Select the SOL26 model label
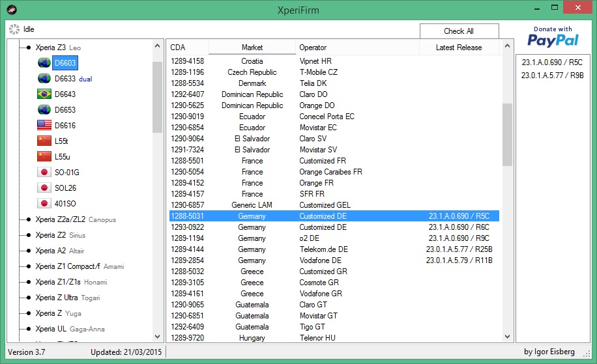The height and width of the screenshot is (364, 597). pos(65,188)
